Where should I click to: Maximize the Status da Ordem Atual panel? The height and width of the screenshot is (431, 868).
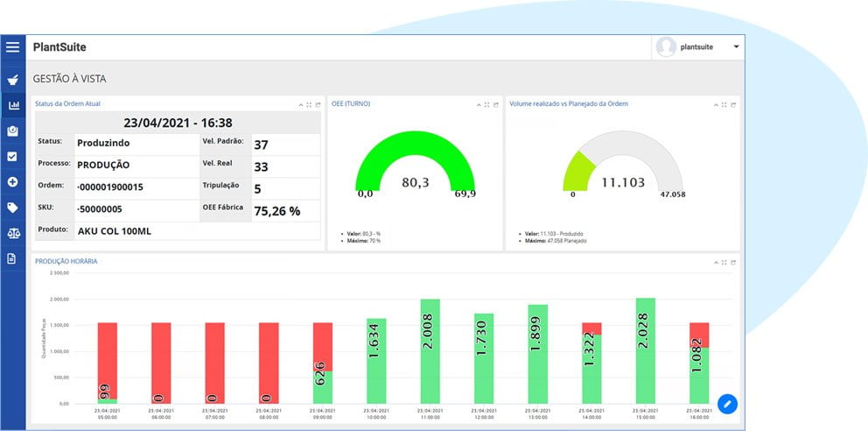coord(309,105)
